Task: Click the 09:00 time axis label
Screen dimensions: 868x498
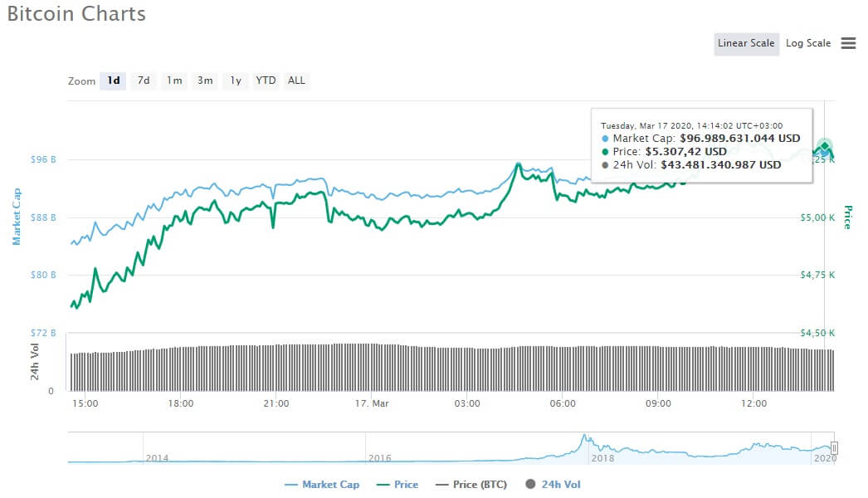Action: coord(658,404)
